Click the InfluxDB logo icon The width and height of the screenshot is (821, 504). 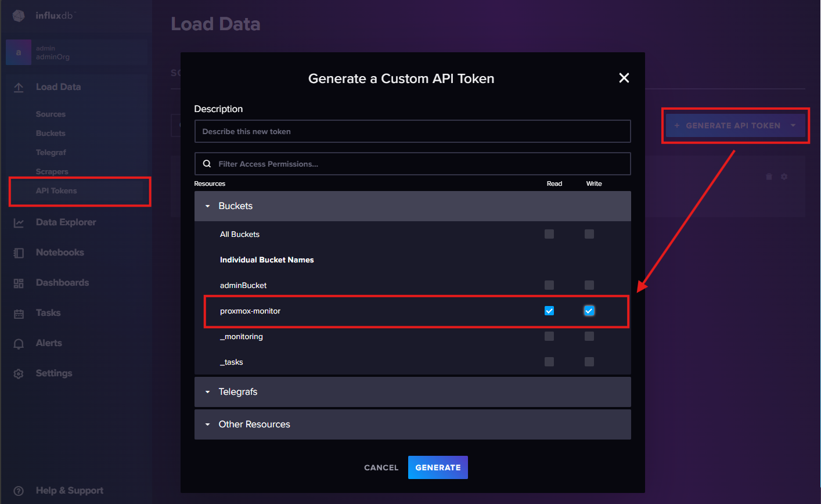[x=19, y=16]
